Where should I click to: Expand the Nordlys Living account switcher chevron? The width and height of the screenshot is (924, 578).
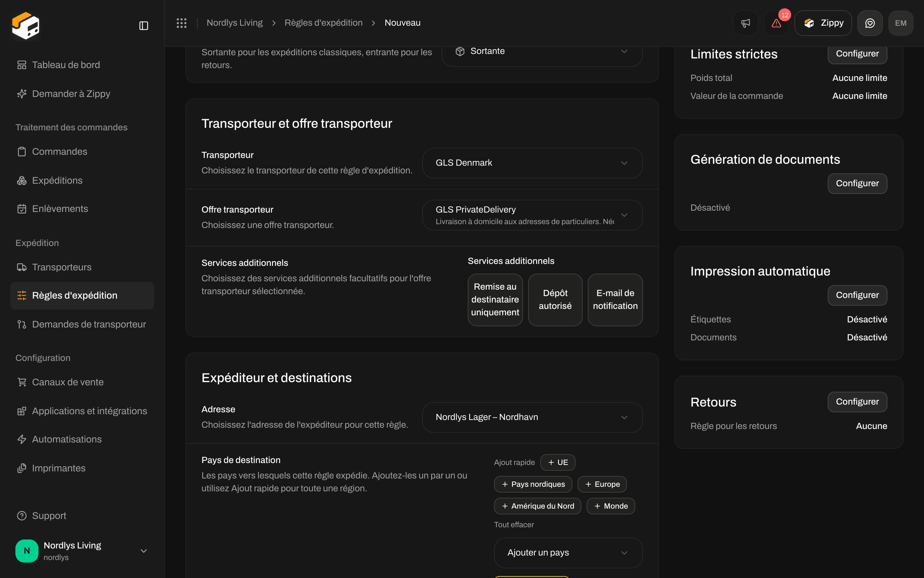pyautogui.click(x=143, y=551)
